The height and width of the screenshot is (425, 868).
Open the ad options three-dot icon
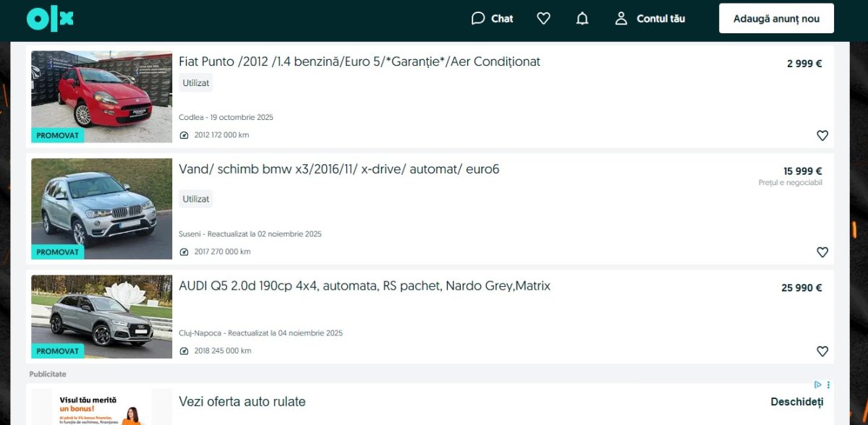pos(828,385)
